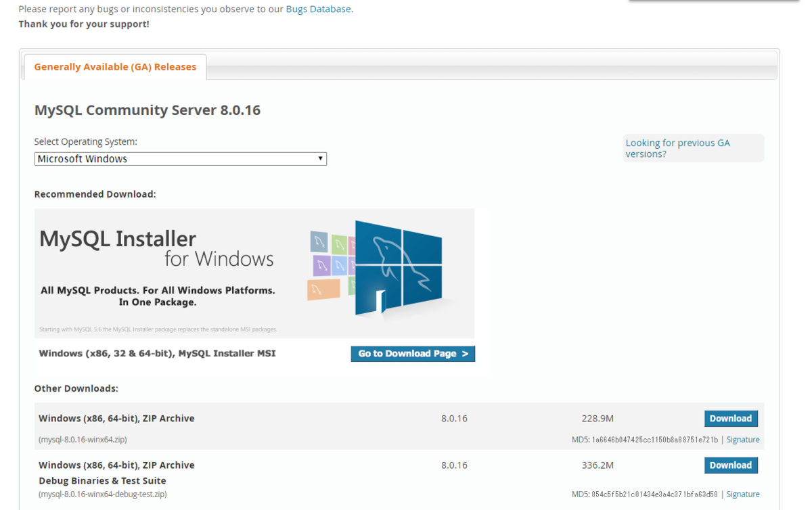This screenshot has width=812, height=510.
Task: Open Signature link for mysql-8.0.16-winx64.zip
Action: pos(743,440)
